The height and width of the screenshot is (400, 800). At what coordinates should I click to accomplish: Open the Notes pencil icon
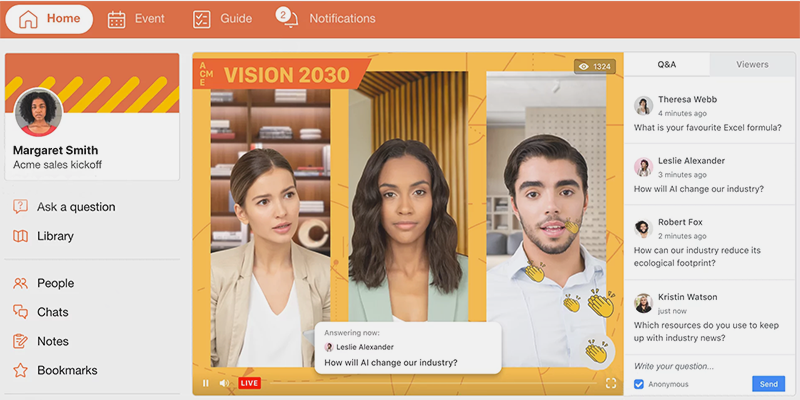(x=20, y=341)
